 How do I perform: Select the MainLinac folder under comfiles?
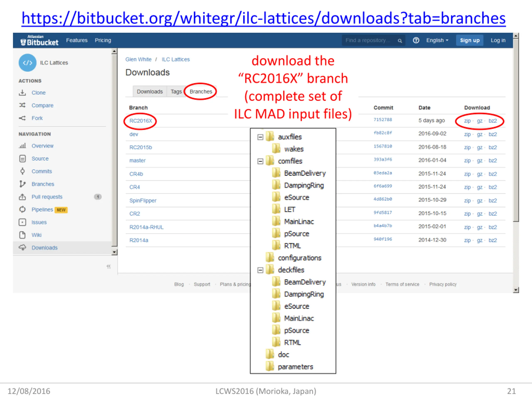(x=299, y=222)
